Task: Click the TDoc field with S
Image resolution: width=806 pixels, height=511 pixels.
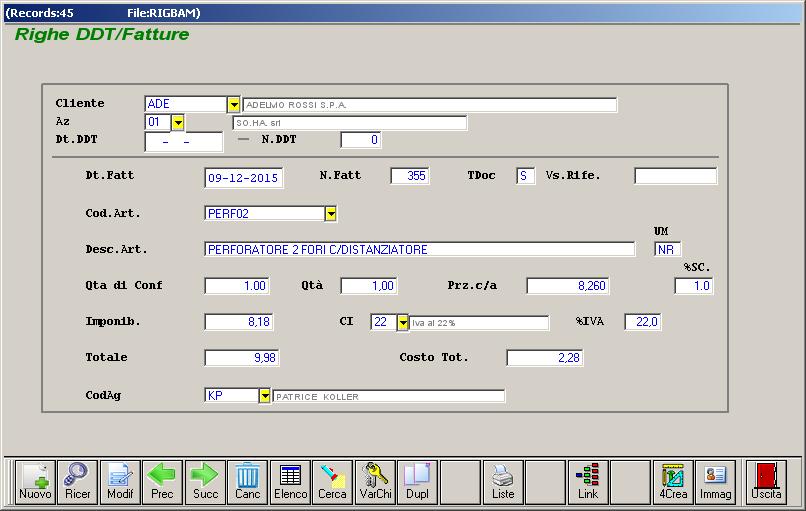Action: [x=525, y=176]
